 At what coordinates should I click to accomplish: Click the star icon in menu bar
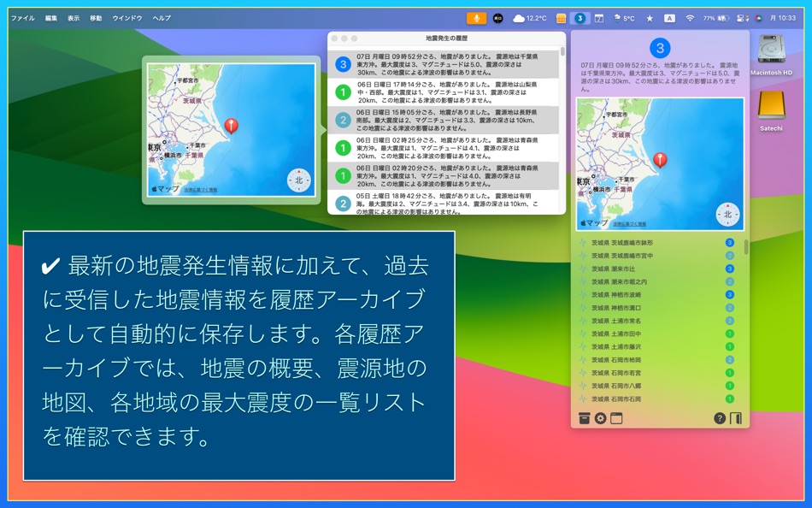click(650, 18)
